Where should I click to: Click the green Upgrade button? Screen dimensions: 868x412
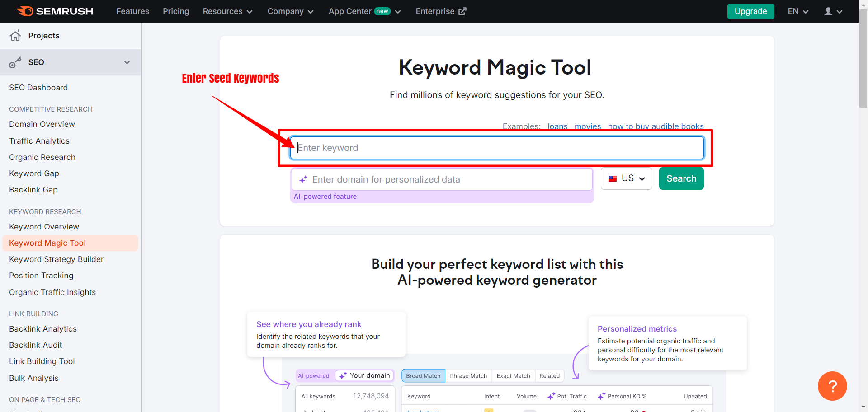750,11
